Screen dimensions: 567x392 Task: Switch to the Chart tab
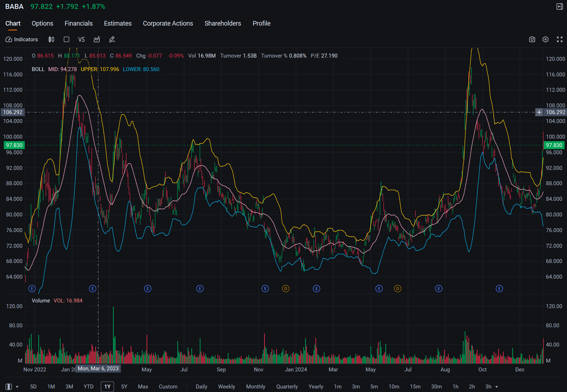13,23
